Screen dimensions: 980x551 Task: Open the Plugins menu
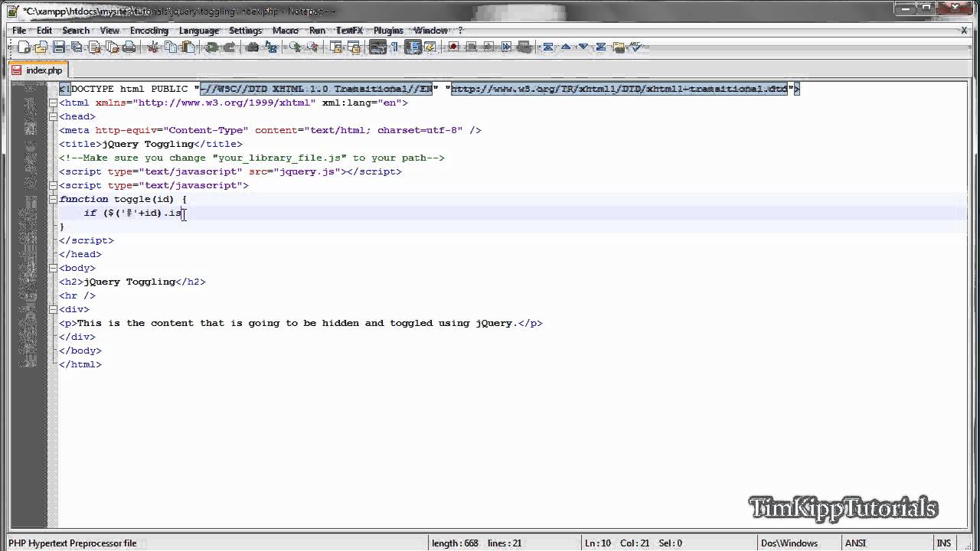(x=388, y=31)
